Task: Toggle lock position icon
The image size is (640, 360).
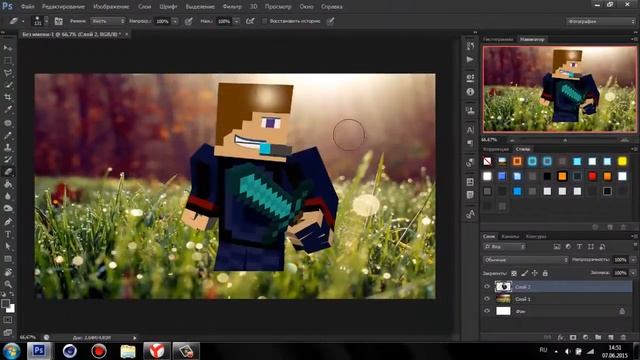Action: (535, 273)
